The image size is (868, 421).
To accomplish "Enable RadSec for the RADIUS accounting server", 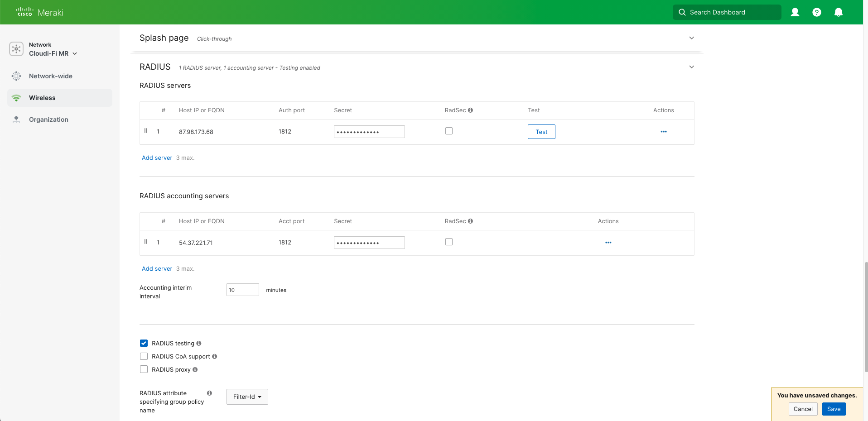I will tap(449, 242).
